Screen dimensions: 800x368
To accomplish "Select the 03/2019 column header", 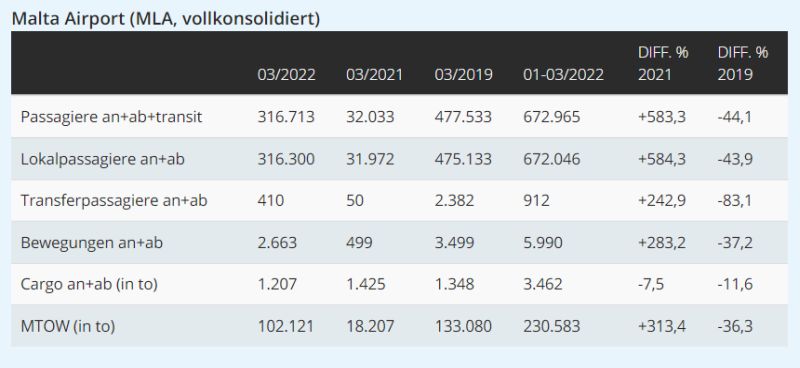I will pyautogui.click(x=463, y=75).
